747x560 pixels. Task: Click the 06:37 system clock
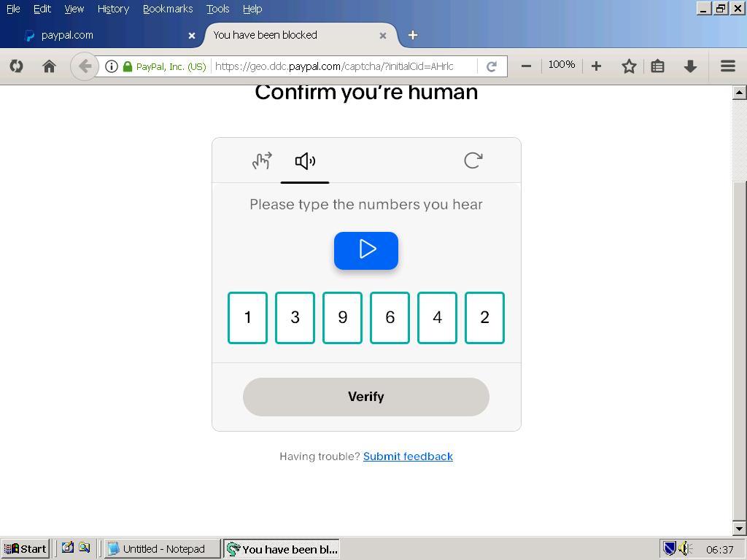pyautogui.click(x=720, y=550)
